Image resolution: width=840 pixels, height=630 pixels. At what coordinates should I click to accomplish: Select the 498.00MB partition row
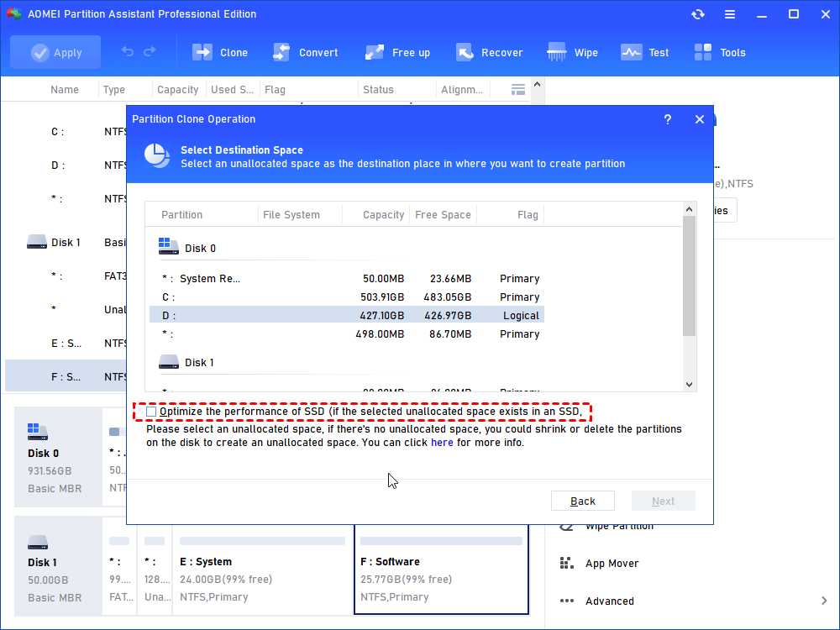click(347, 333)
